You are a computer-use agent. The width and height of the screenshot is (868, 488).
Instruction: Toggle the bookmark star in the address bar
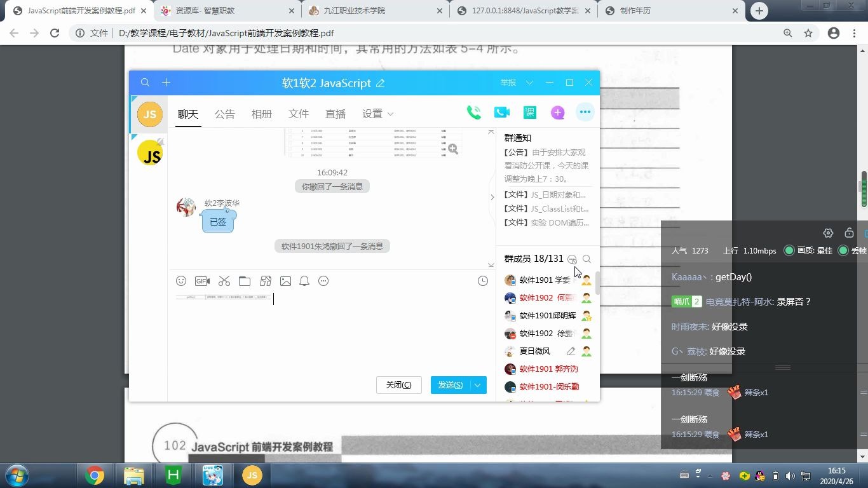807,32
